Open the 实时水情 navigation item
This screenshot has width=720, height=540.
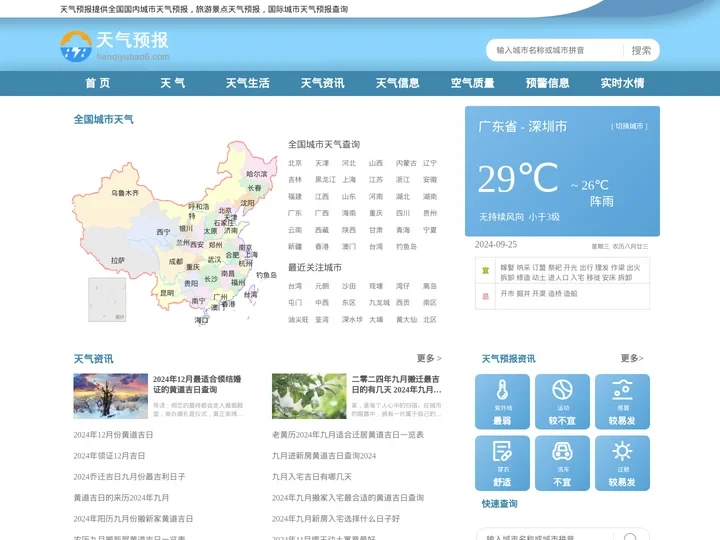pyautogui.click(x=623, y=83)
